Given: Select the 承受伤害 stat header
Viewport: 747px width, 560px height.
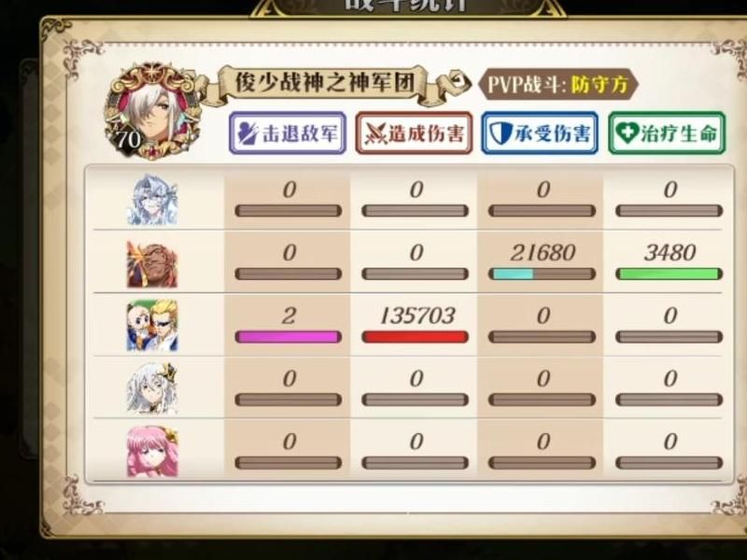Looking at the screenshot, I should coord(540,133).
